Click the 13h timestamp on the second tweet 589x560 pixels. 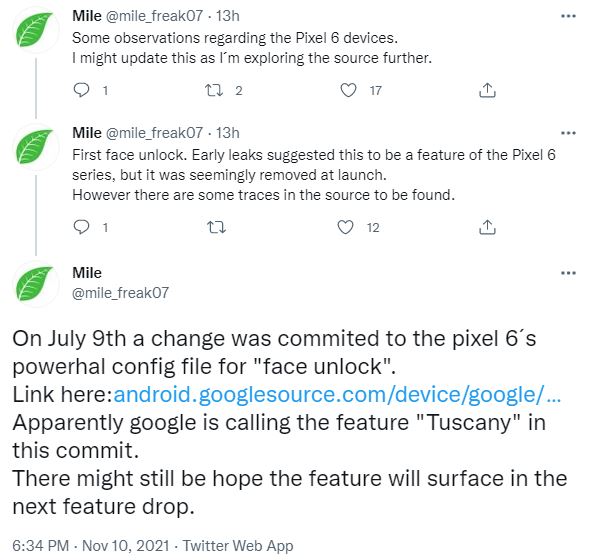(x=228, y=133)
